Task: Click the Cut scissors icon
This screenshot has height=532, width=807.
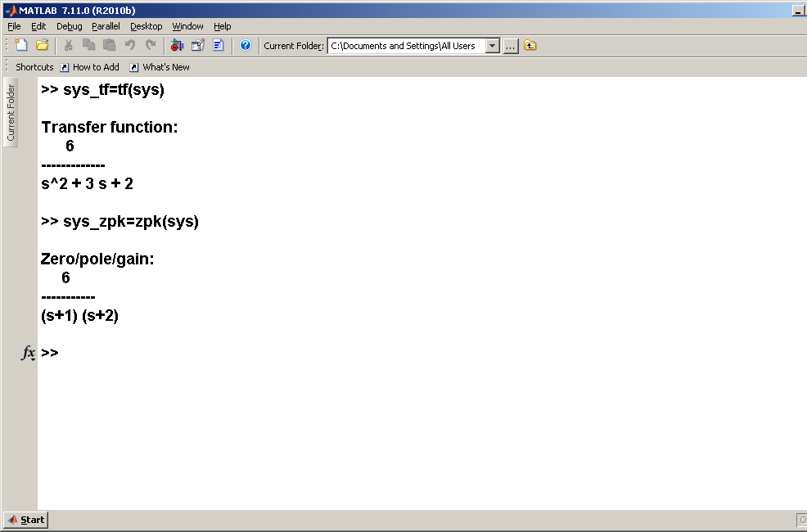Action: coord(68,45)
